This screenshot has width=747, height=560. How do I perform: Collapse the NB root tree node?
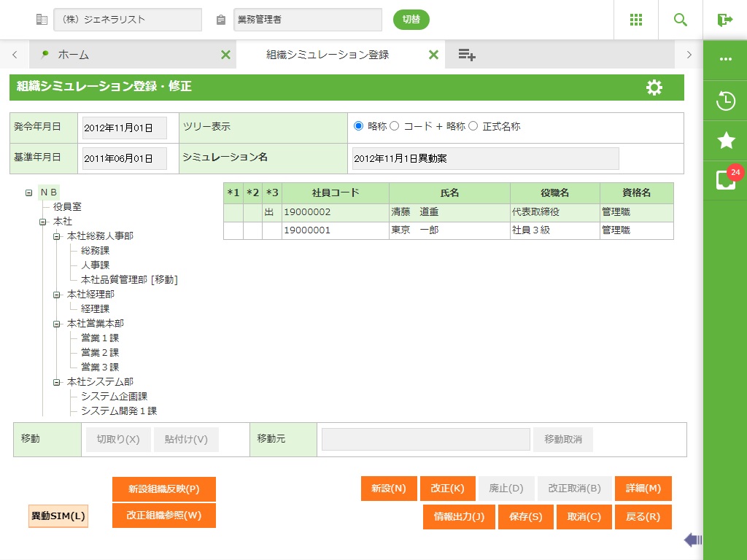(28, 193)
